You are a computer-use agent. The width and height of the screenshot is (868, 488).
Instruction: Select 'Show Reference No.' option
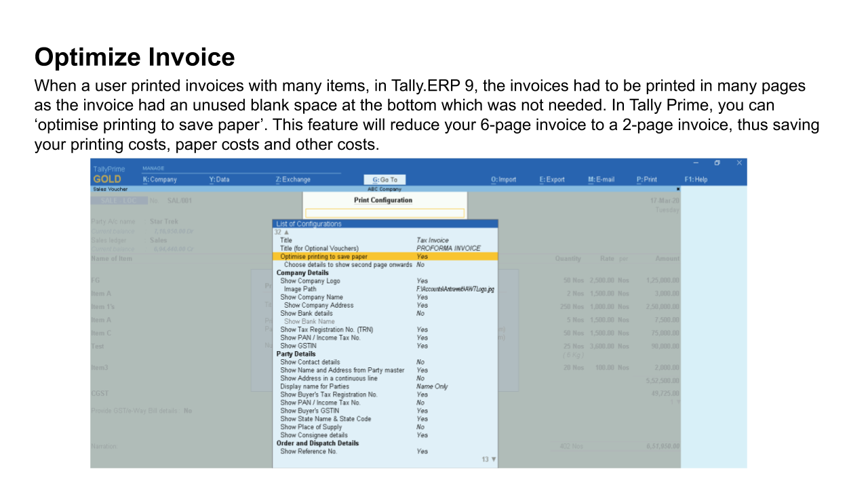click(385, 452)
